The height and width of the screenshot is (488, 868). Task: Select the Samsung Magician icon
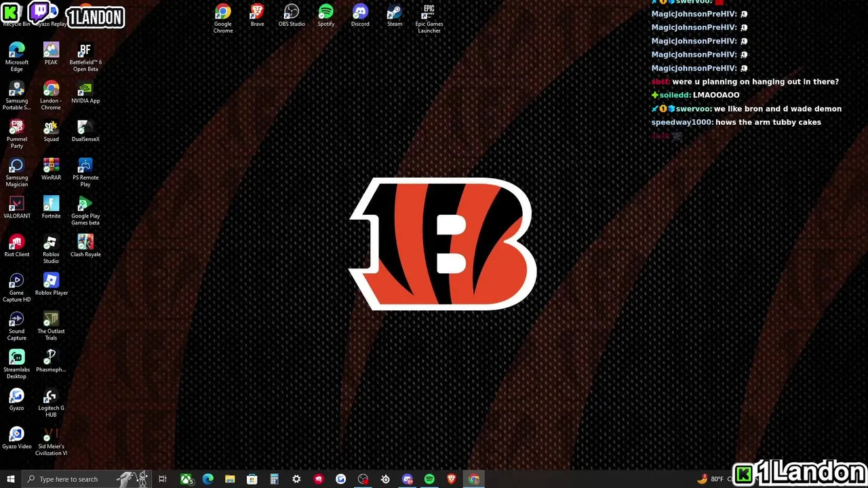[17, 173]
